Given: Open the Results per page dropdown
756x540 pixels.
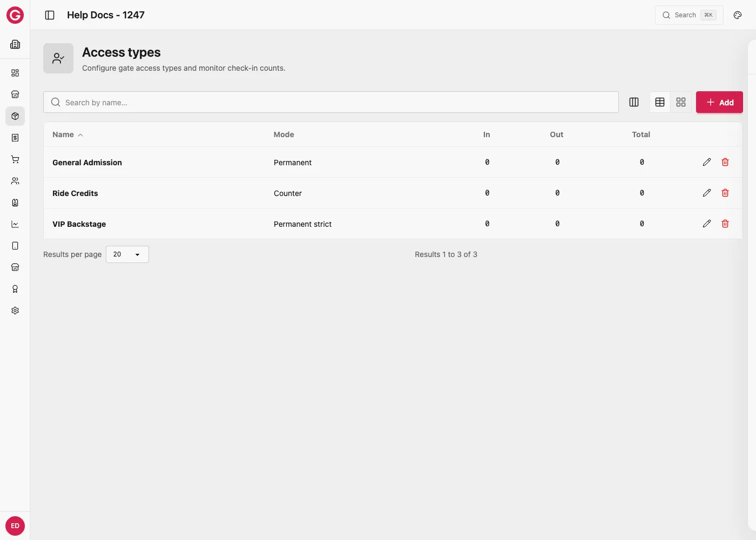Looking at the screenshot, I should click(127, 254).
